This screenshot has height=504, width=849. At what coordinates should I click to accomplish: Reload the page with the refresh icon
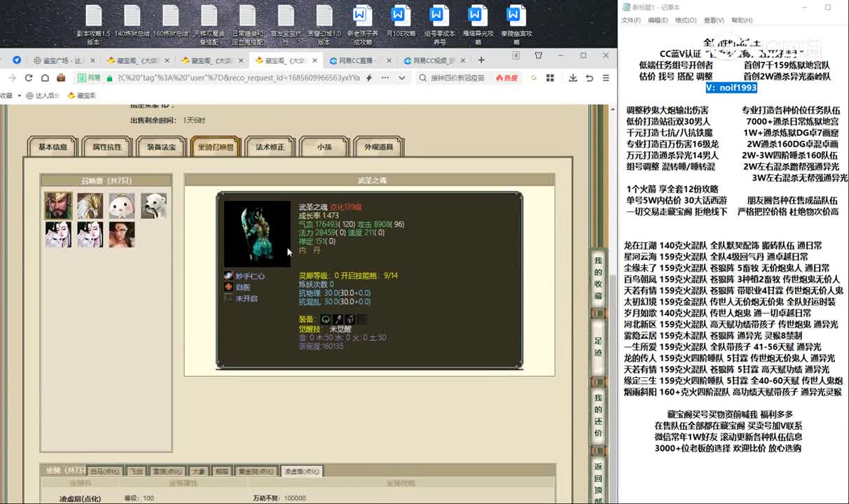click(x=29, y=78)
